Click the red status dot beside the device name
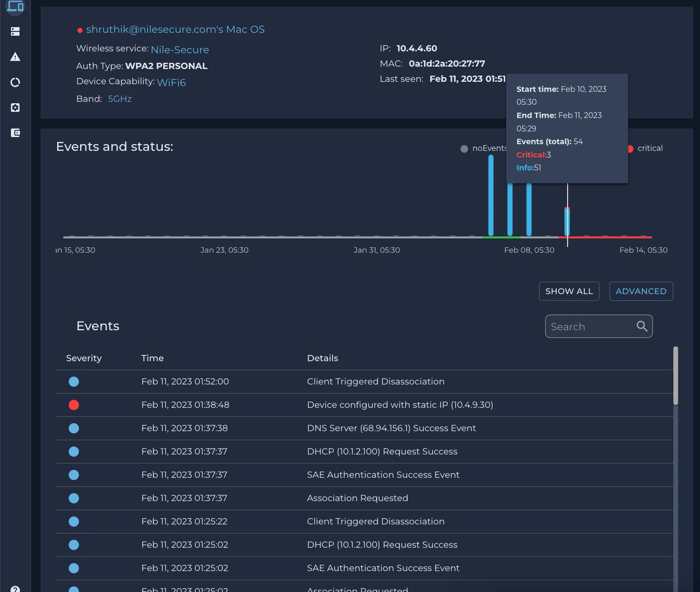The height and width of the screenshot is (592, 700). pyautogui.click(x=80, y=30)
